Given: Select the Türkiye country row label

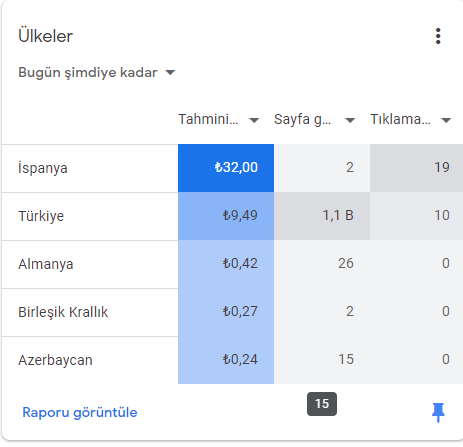Looking at the screenshot, I should (x=41, y=216).
